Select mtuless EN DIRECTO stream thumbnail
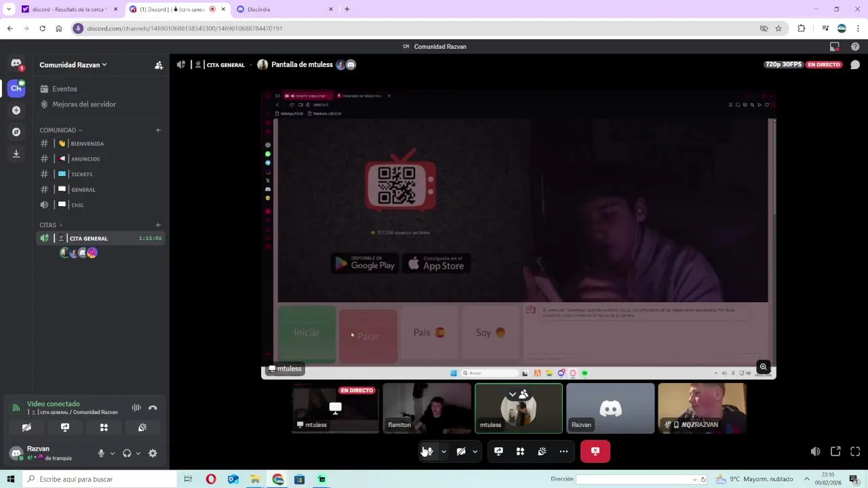This screenshot has width=868, height=488. (335, 408)
